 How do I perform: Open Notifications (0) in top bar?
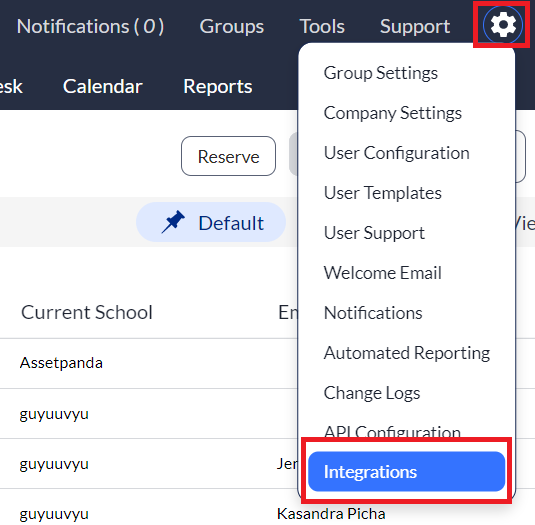pos(90,26)
